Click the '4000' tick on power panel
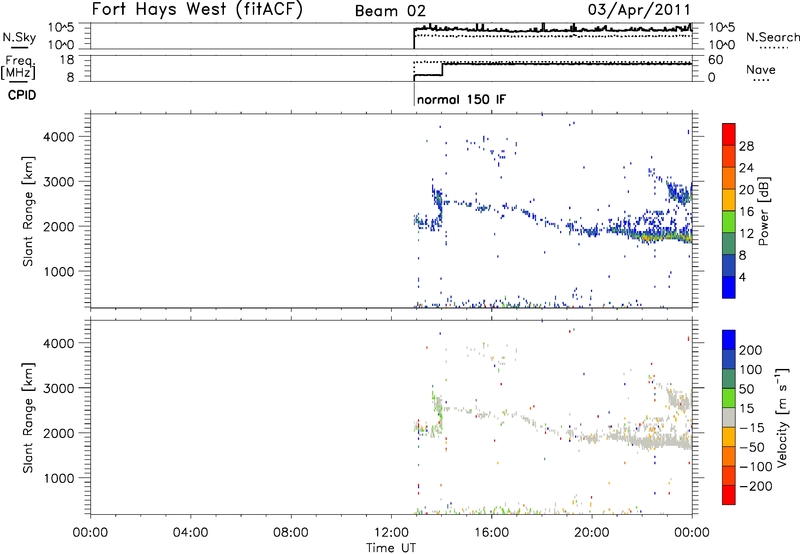 (59, 137)
